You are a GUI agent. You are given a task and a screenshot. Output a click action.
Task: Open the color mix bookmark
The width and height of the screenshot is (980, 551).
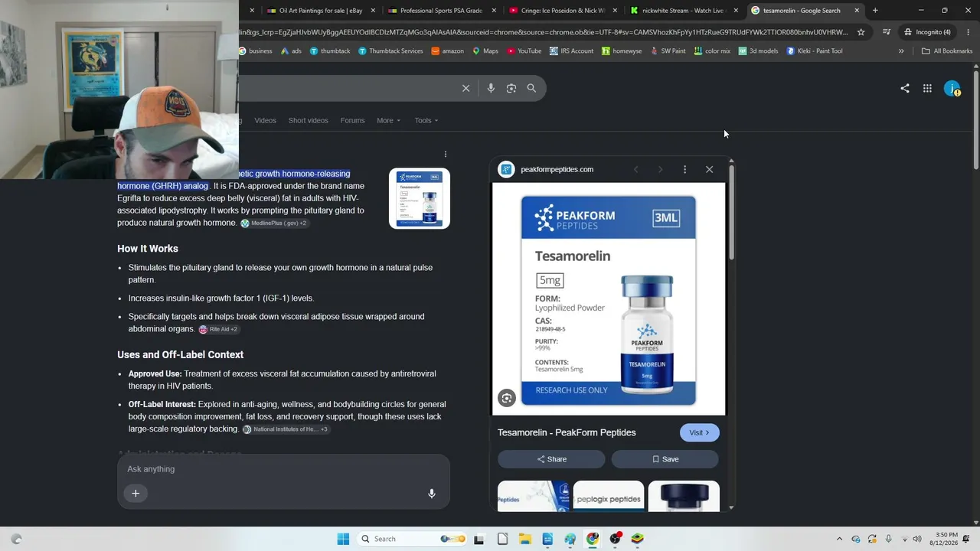(712, 51)
